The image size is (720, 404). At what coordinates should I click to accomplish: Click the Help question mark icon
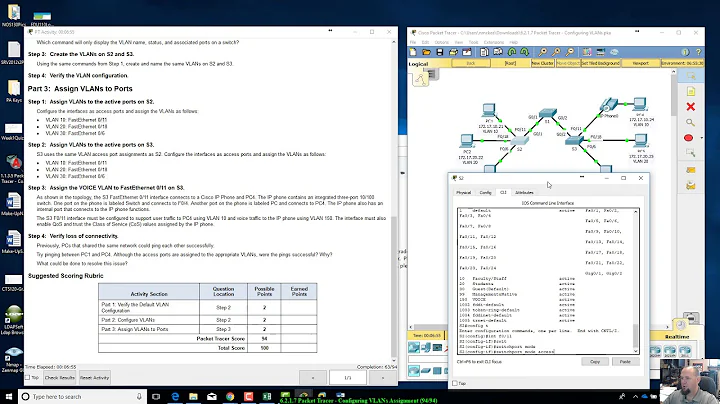(x=698, y=52)
